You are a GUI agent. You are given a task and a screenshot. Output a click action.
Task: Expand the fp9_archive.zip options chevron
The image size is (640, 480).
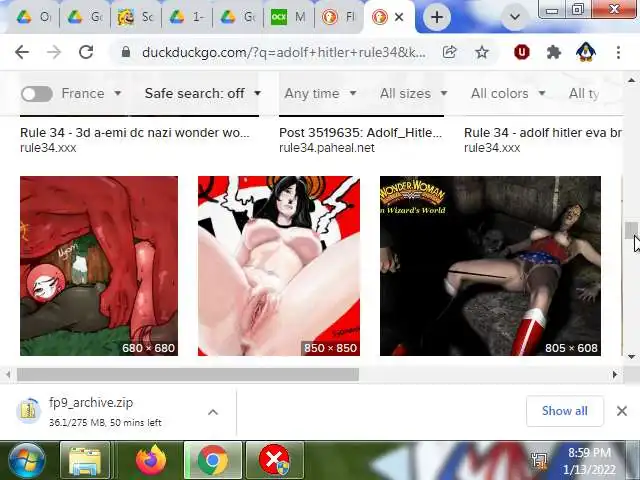(213, 412)
